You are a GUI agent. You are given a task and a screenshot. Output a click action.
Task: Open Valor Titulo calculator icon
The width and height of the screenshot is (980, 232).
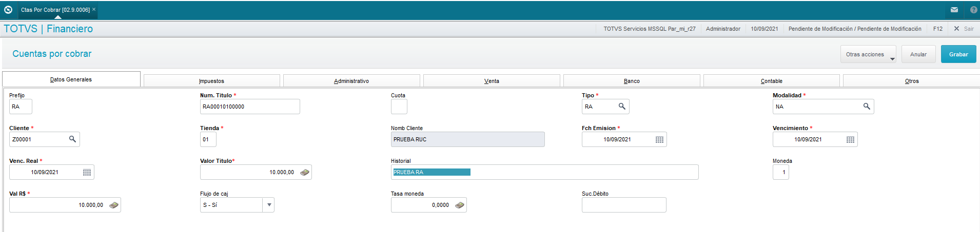click(304, 172)
